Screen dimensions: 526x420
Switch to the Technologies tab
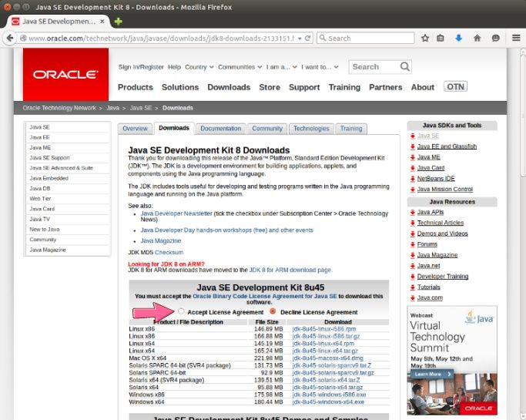[x=311, y=129]
